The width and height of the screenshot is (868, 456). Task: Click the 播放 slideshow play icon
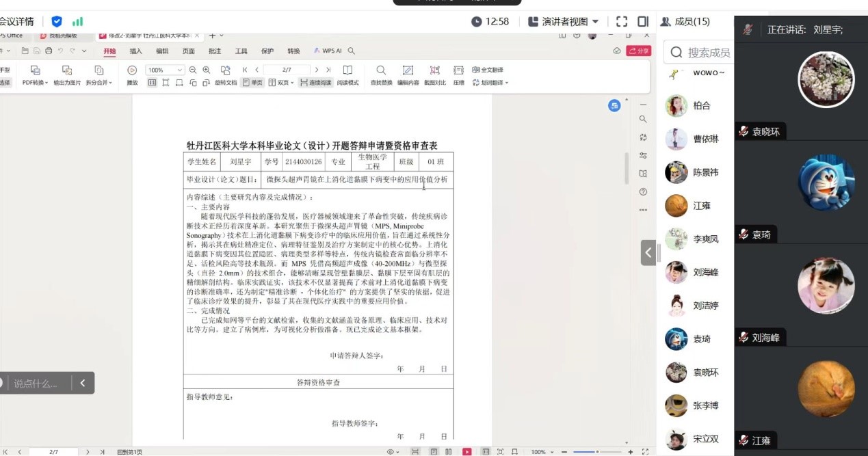pos(132,70)
